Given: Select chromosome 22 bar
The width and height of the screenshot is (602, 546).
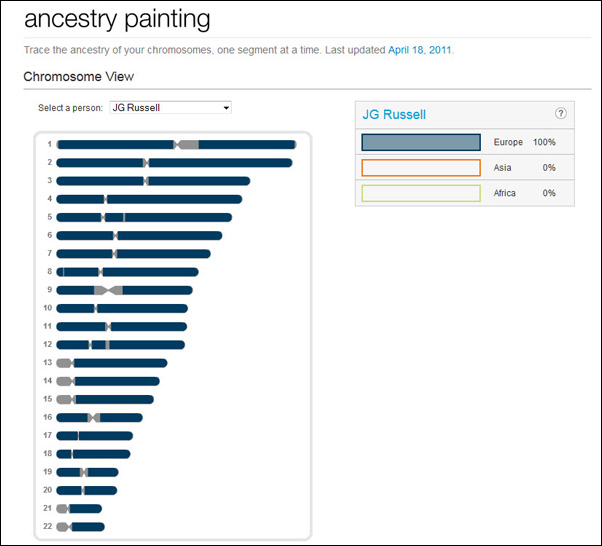Looking at the screenshot, I should click(x=81, y=527).
